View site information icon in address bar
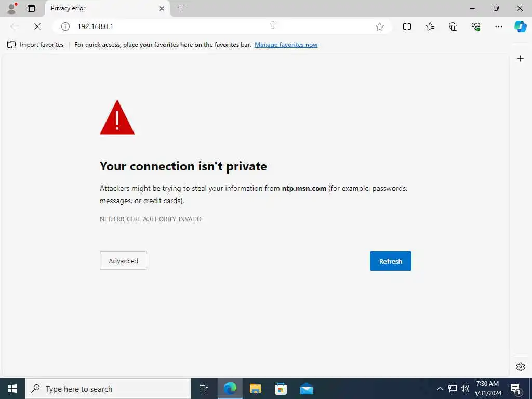This screenshot has height=399, width=532. click(65, 26)
